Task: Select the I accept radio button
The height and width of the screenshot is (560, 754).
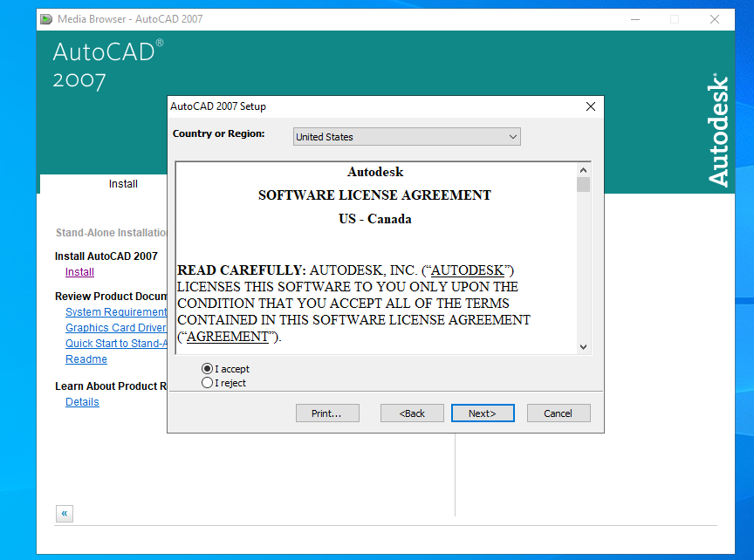Action: [208, 369]
